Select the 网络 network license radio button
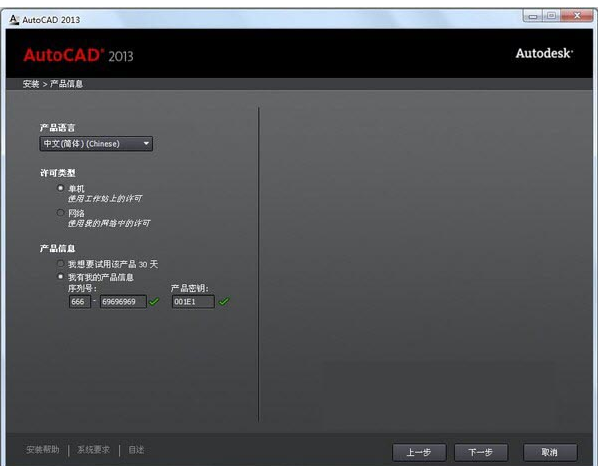The image size is (598, 466). 60,212
